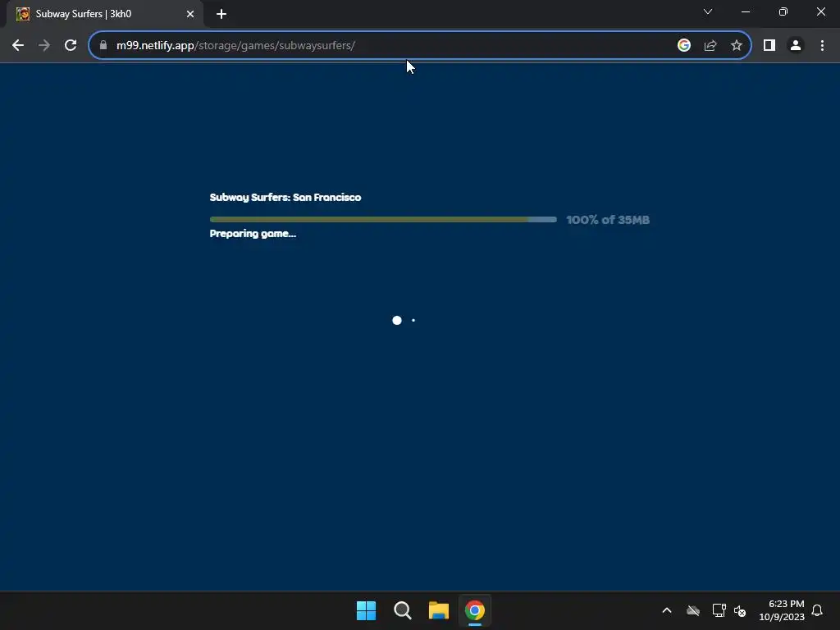
Task: Open Chrome's three-dot menu
Action: point(822,46)
